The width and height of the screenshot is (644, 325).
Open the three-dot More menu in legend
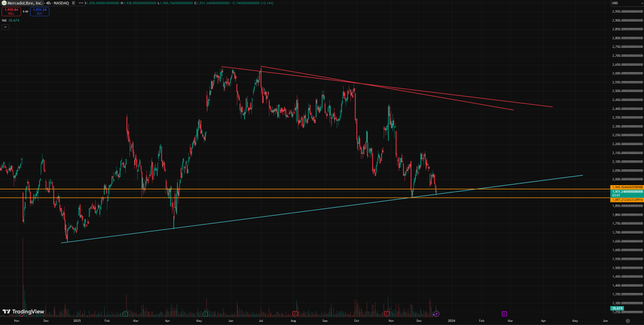tap(81, 3)
